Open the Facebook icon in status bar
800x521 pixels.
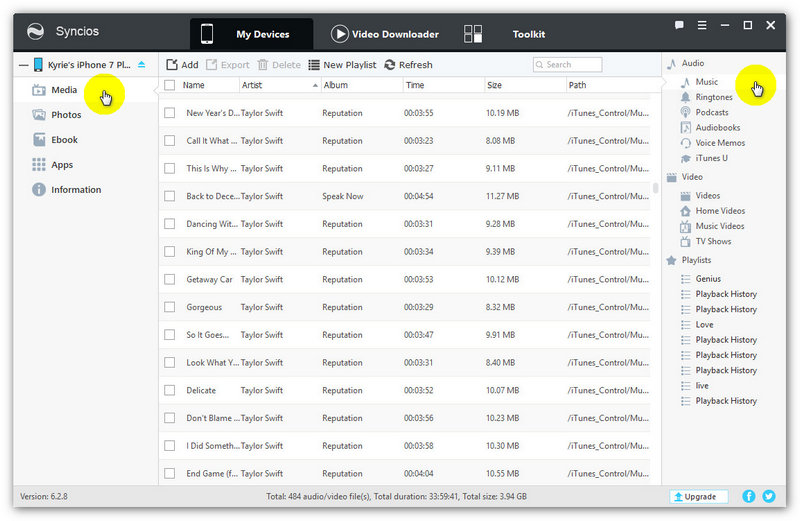pos(748,496)
